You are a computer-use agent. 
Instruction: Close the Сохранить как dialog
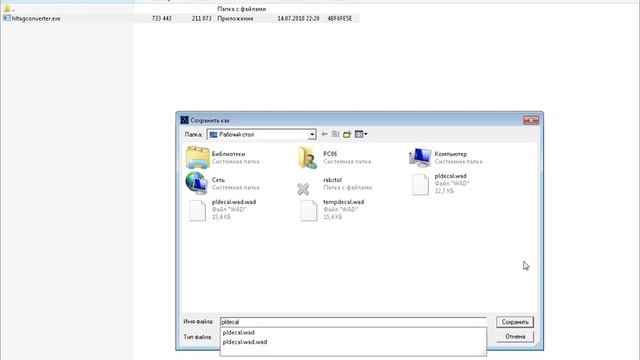pyautogui.click(x=531, y=120)
